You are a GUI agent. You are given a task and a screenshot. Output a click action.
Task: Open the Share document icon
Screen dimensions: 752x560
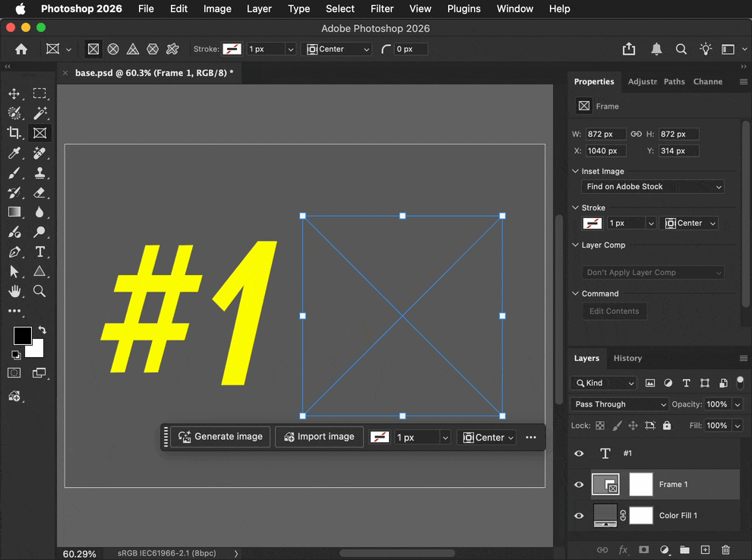pyautogui.click(x=629, y=49)
